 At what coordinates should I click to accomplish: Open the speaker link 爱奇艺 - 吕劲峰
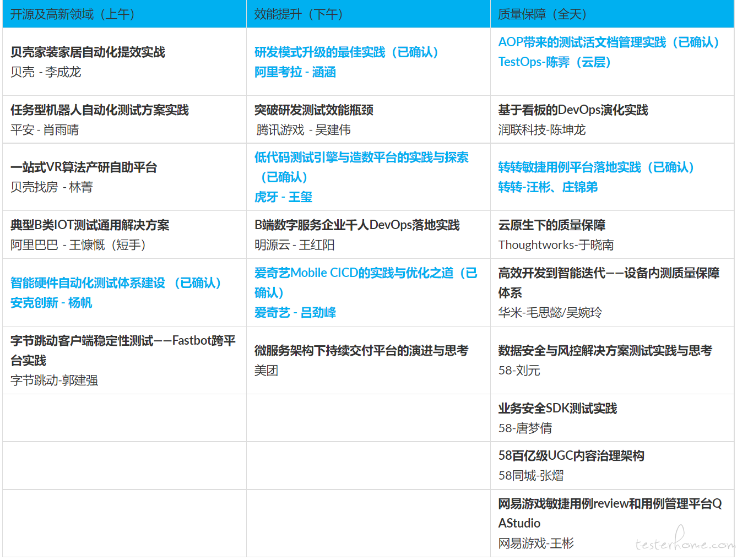pos(295,313)
